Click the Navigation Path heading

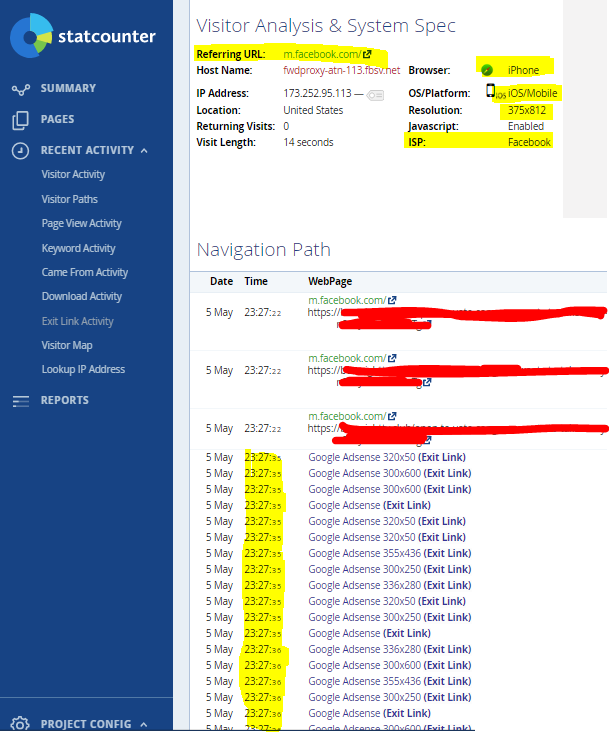(x=264, y=250)
